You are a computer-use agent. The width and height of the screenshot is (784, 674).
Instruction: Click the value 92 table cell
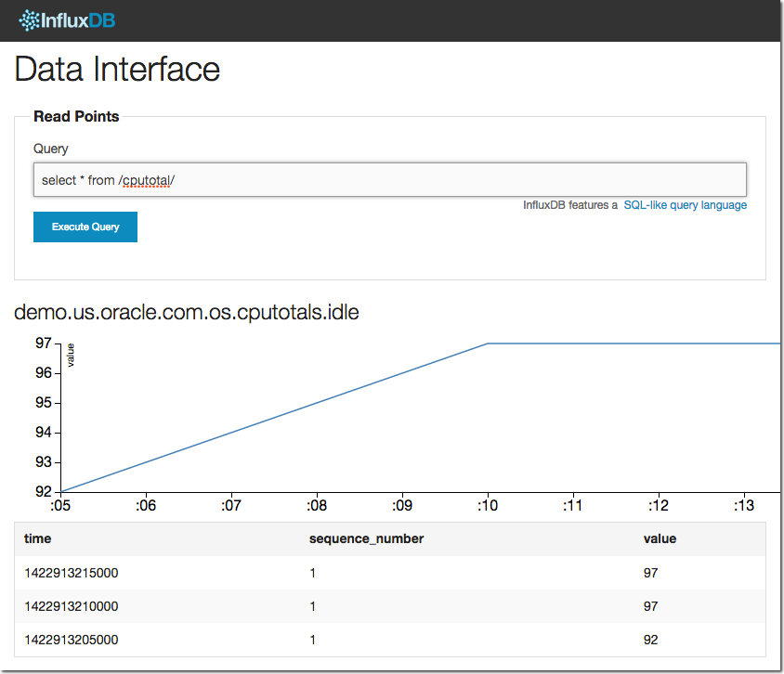click(x=650, y=640)
